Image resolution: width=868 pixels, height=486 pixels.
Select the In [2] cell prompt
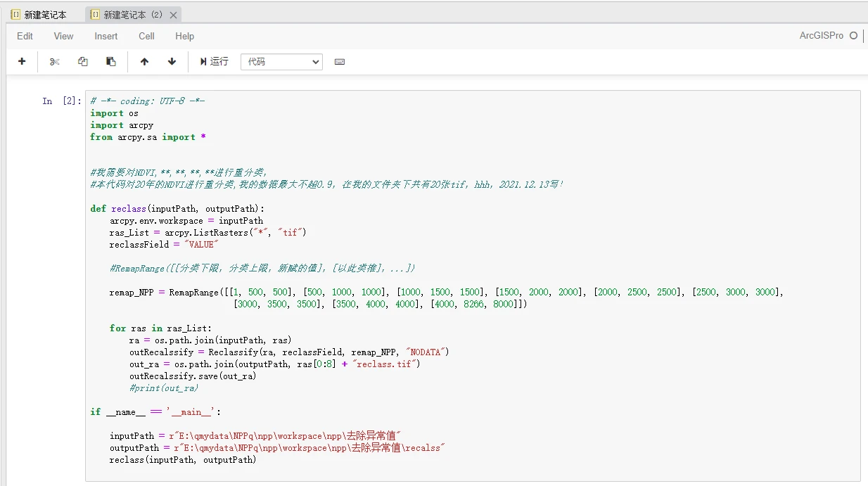(62, 101)
